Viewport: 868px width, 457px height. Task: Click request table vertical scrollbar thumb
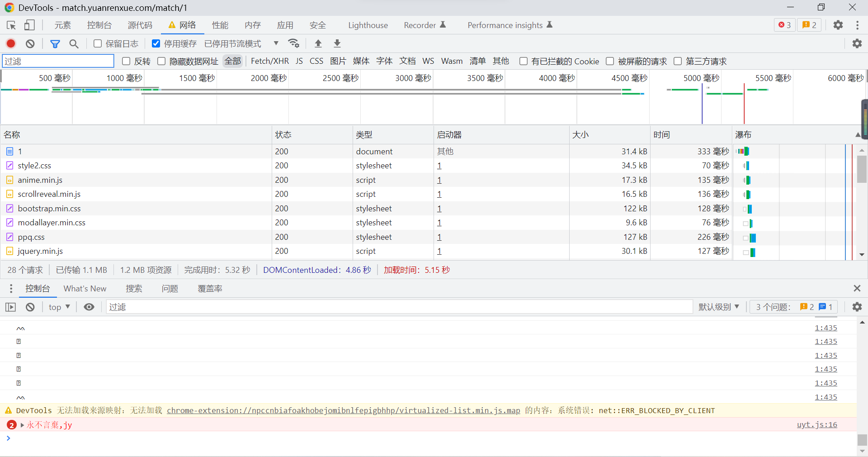[x=862, y=169]
